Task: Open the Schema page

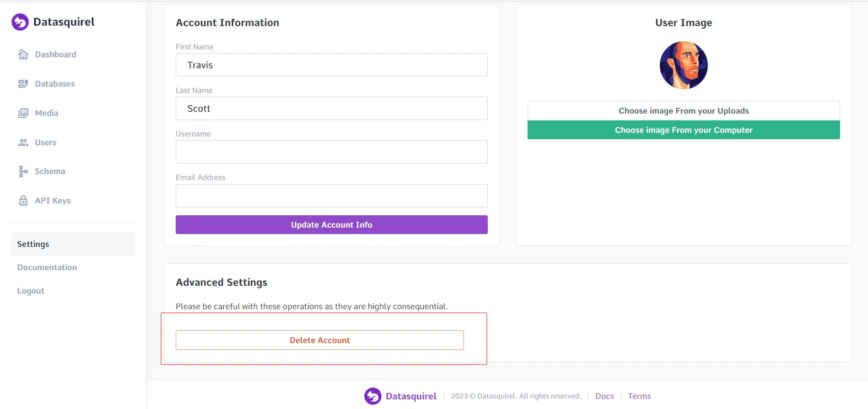Action: (x=50, y=171)
